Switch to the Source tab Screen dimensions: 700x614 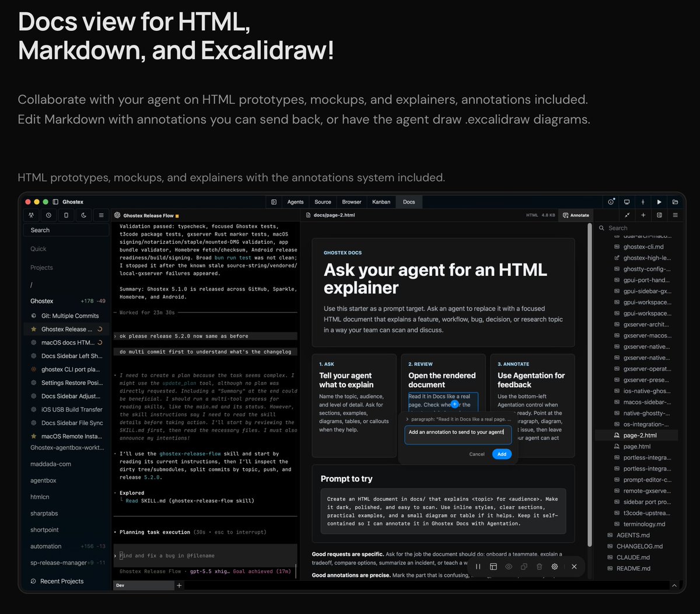323,202
